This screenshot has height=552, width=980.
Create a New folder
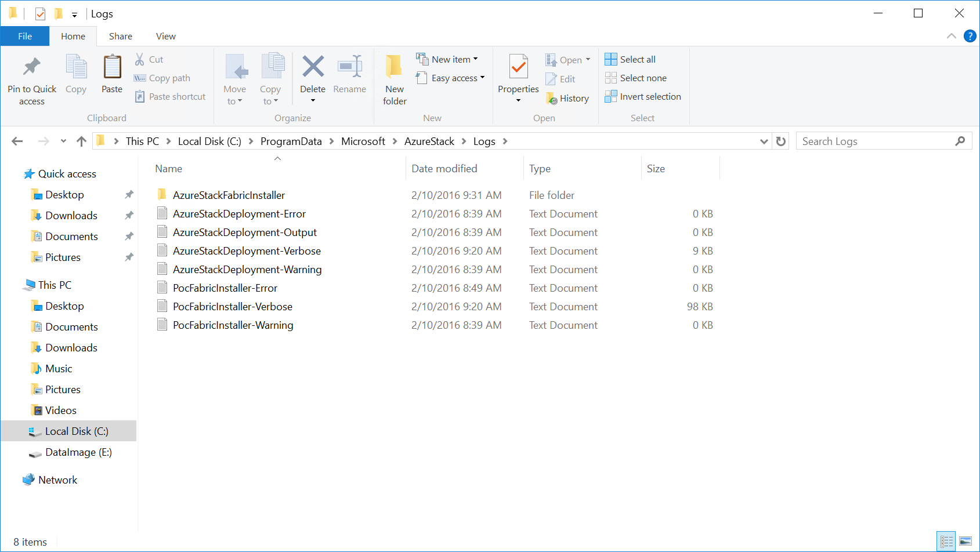(x=395, y=80)
